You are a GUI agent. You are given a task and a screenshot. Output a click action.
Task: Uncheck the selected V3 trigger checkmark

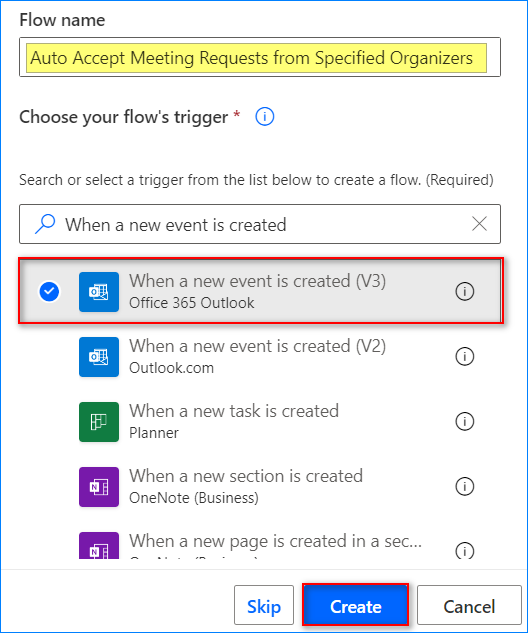click(49, 291)
